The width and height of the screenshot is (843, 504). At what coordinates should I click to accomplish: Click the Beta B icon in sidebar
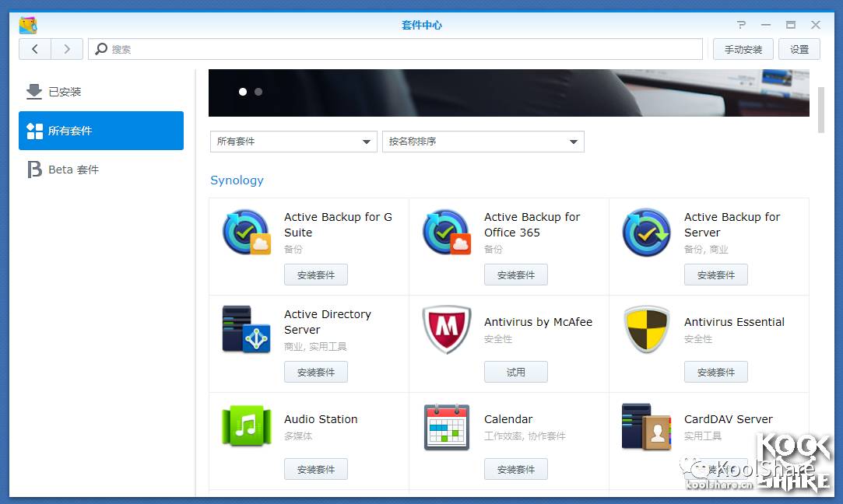tap(34, 170)
